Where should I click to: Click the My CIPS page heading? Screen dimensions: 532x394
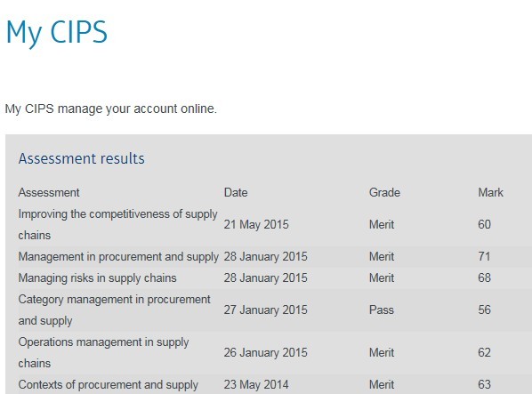[57, 33]
